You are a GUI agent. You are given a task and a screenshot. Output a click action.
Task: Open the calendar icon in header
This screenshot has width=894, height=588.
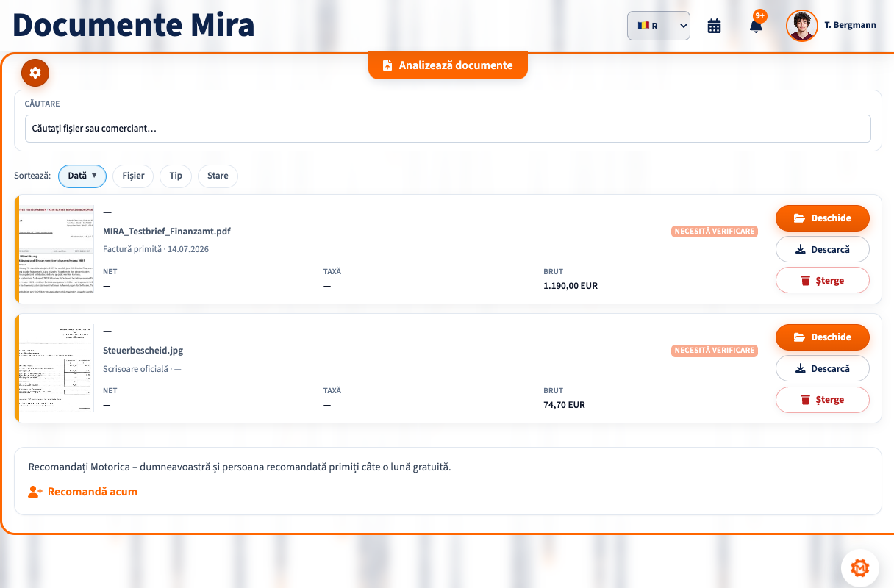[x=714, y=26]
